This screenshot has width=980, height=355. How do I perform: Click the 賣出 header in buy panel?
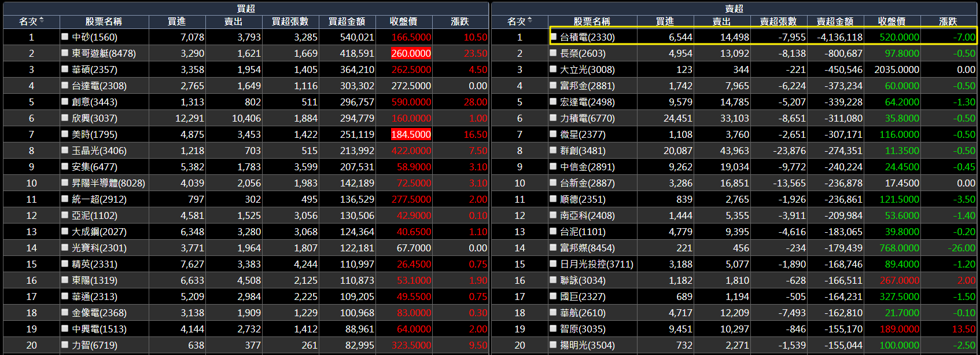point(234,21)
